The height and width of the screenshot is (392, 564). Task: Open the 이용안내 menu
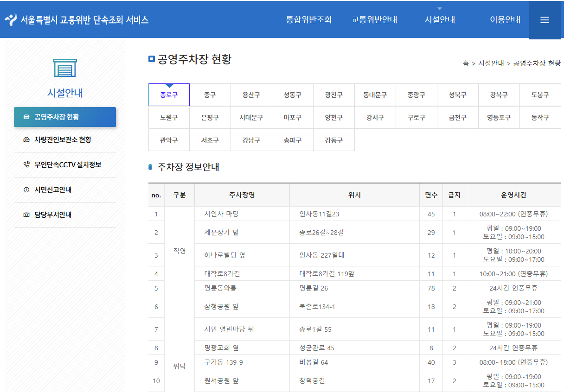(x=505, y=20)
